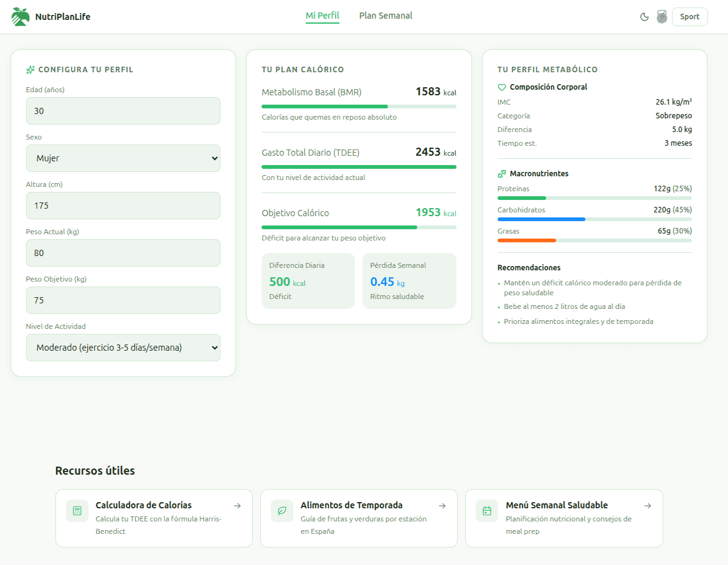The width and height of the screenshot is (728, 565).
Task: Click the NutriPlanLife brand name
Action: [x=63, y=17]
